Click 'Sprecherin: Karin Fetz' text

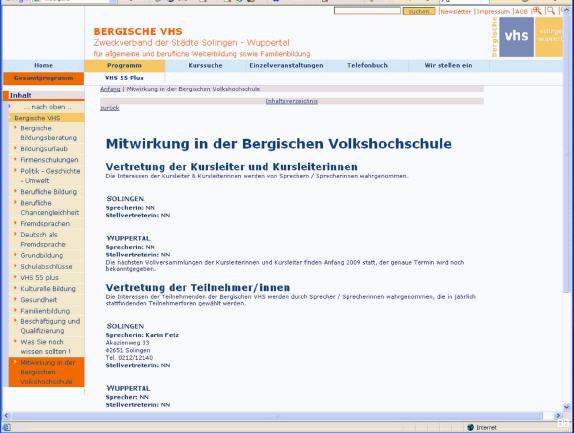tap(142, 335)
